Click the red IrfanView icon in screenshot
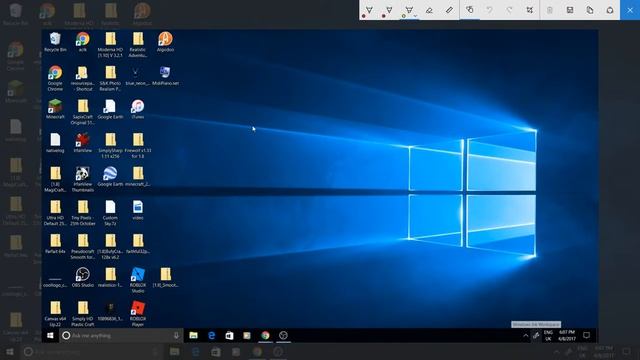The height and width of the screenshot is (360, 640). pos(82,143)
